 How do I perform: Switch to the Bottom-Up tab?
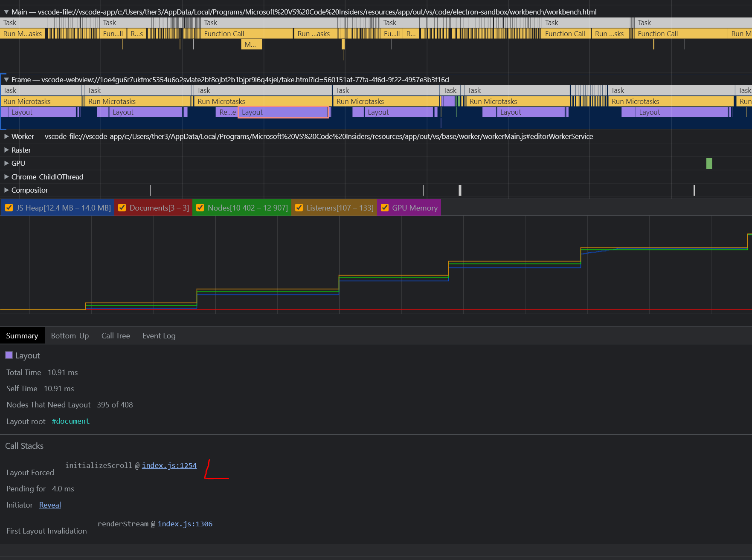[70, 335]
